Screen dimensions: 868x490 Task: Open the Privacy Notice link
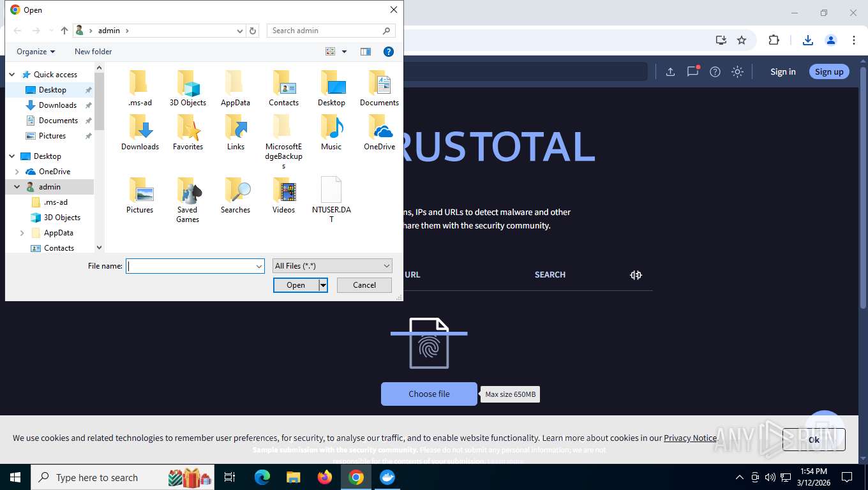coord(690,438)
